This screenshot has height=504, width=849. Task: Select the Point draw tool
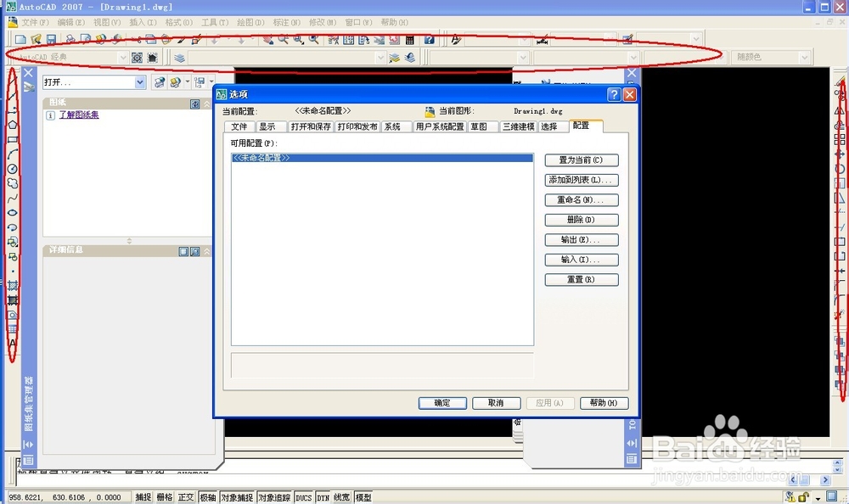pyautogui.click(x=13, y=272)
